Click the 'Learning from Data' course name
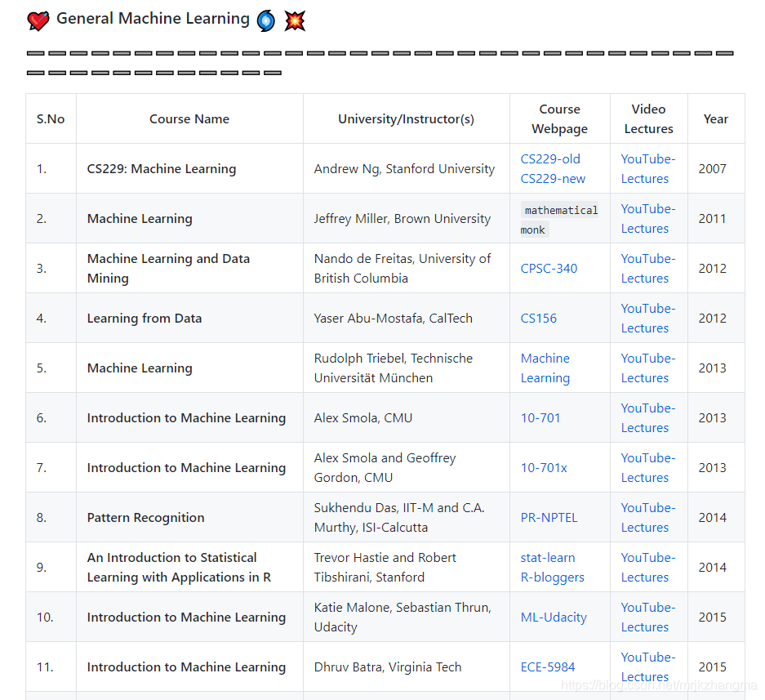765x700 pixels. click(x=145, y=319)
